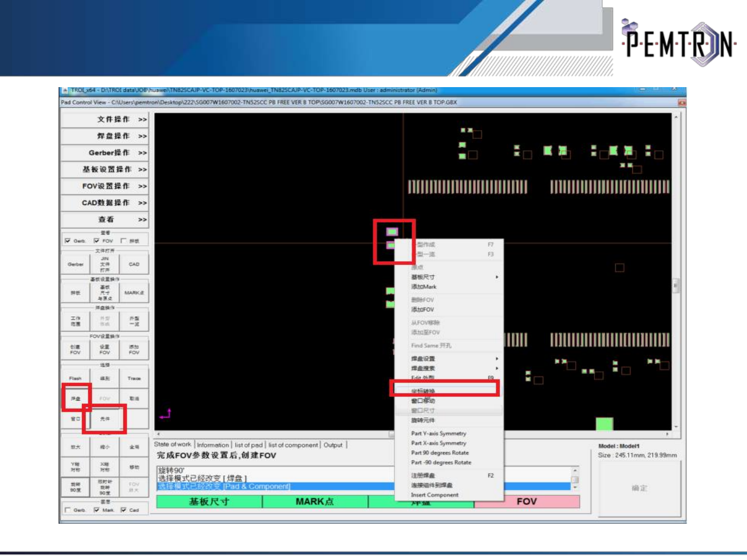Choose Insert Component from the context menu

coord(449,495)
